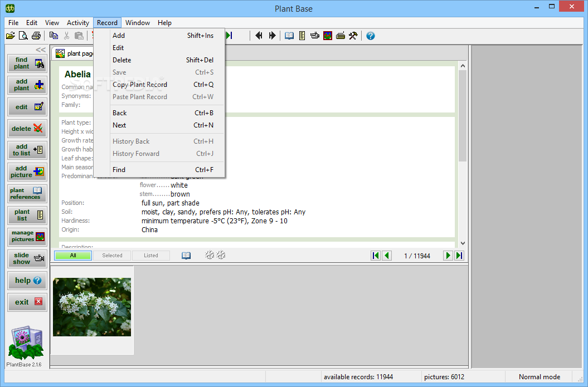This screenshot has height=387, width=588.
Task: Click plant page scrollbar up arrow
Action: pyautogui.click(x=463, y=66)
